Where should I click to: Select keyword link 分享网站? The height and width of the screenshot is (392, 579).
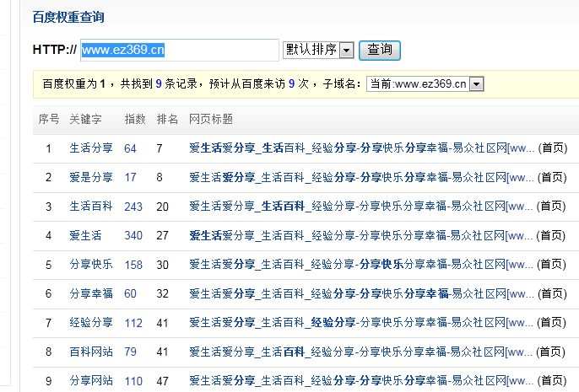tap(90, 381)
